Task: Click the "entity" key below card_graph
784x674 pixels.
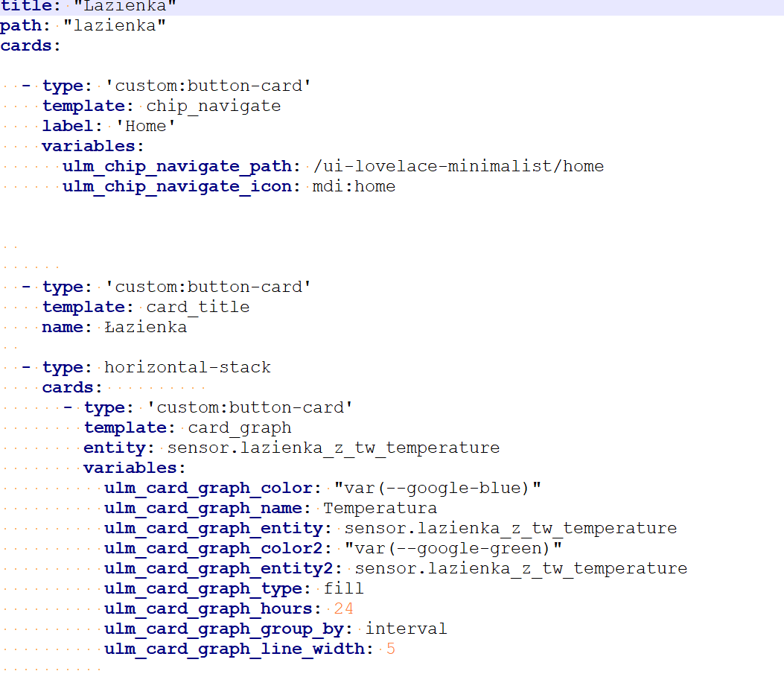Action: pos(115,448)
